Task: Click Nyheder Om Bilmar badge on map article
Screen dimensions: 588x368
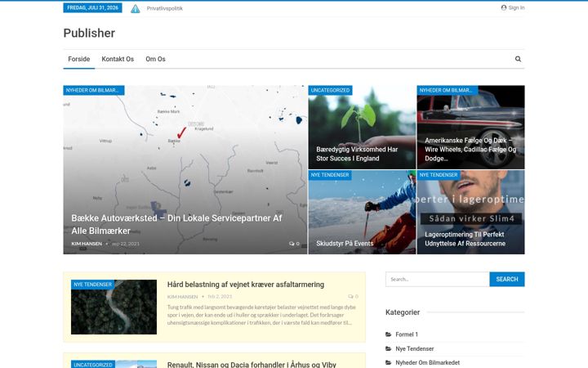Action: coord(94,91)
